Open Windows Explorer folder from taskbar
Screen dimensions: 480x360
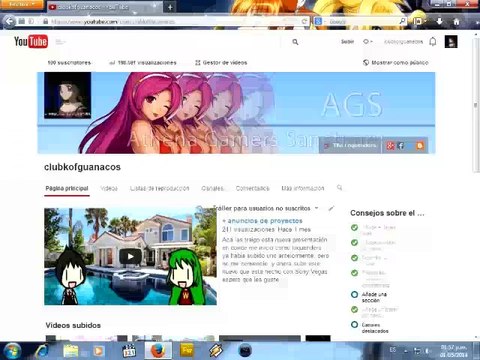71,351
